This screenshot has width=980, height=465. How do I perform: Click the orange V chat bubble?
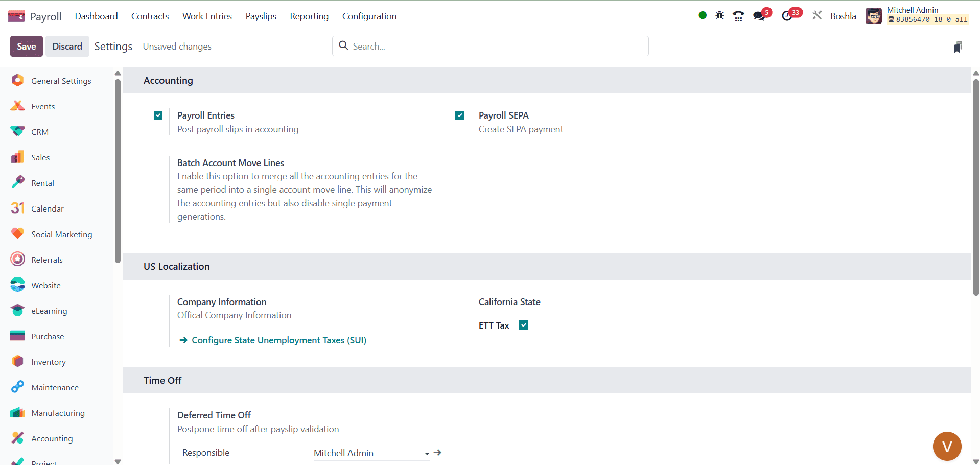947,446
